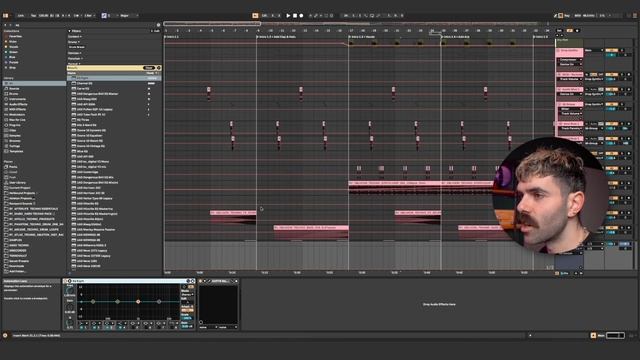Start playback with the Play button

pyautogui.click(x=288, y=16)
